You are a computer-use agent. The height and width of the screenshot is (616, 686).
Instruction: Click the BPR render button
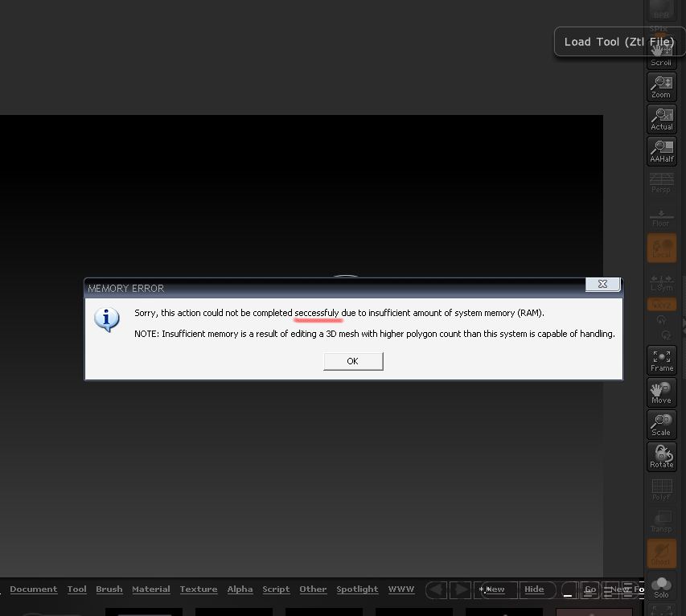click(662, 10)
